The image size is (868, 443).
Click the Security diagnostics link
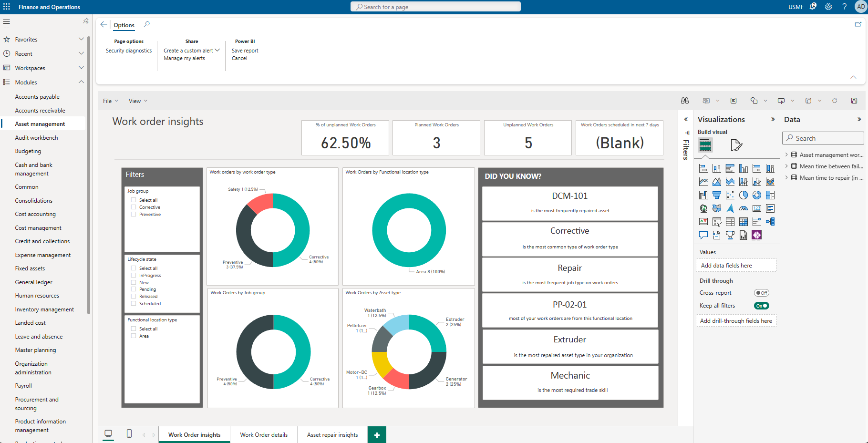pyautogui.click(x=128, y=50)
